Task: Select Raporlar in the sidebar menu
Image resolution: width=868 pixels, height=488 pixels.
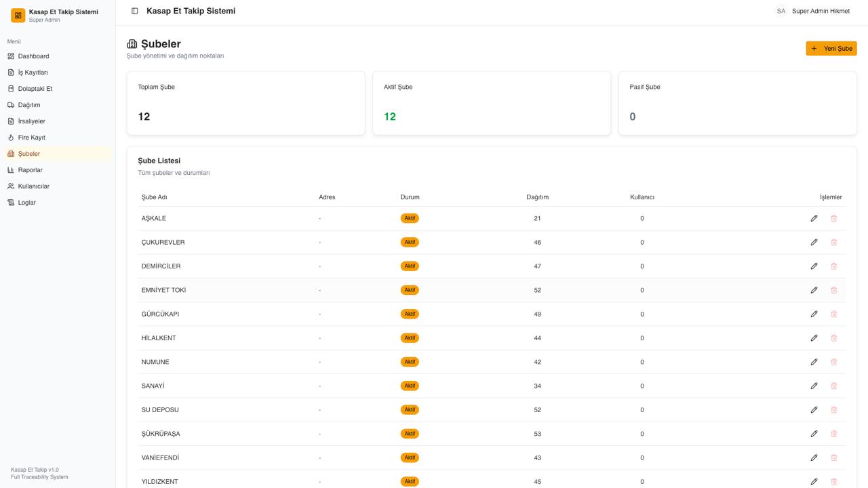Action: [x=30, y=170]
